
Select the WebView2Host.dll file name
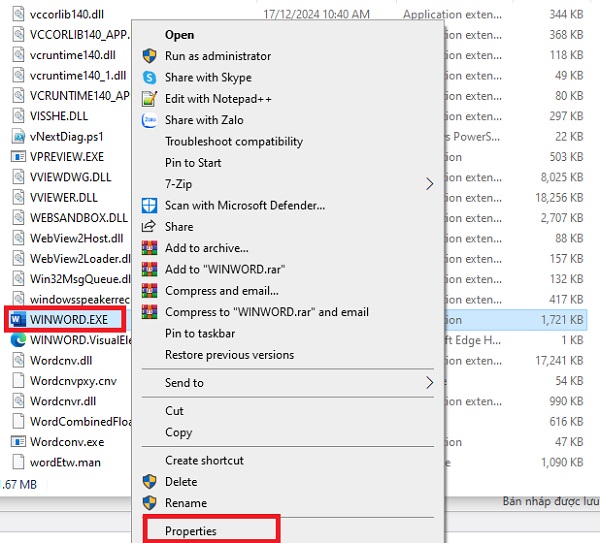(77, 238)
